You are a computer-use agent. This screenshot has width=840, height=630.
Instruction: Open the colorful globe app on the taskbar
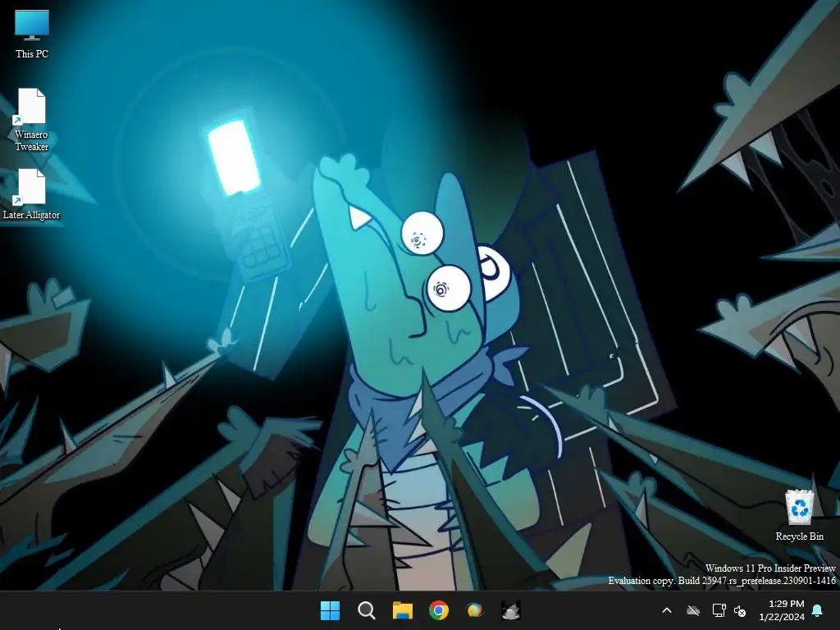tap(475, 610)
